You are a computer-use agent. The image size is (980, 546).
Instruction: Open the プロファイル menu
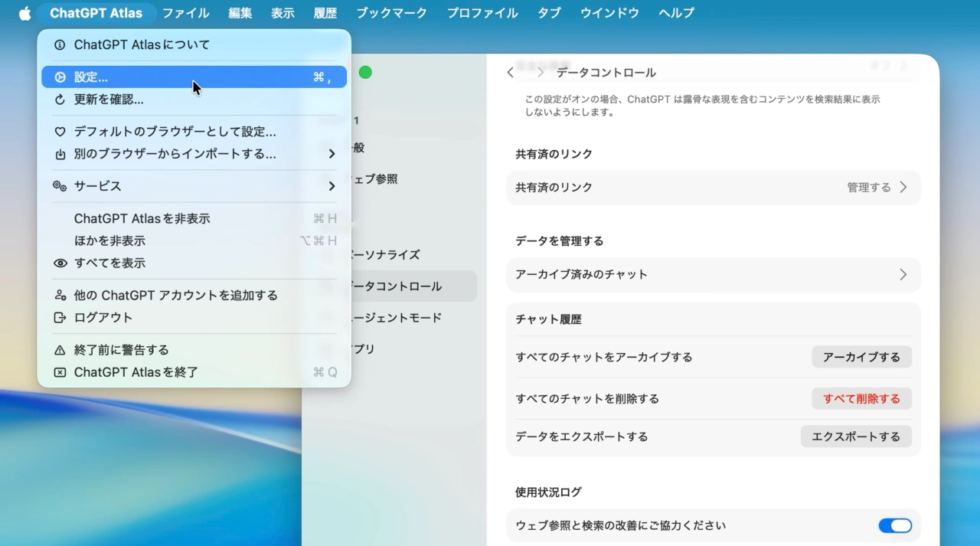coord(482,13)
